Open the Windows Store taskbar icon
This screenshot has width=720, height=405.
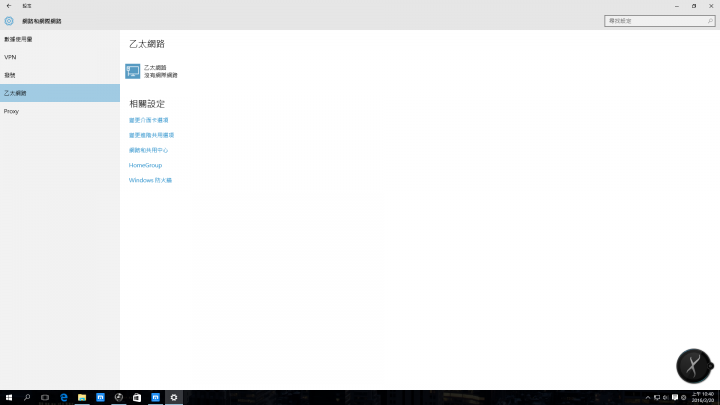137,398
